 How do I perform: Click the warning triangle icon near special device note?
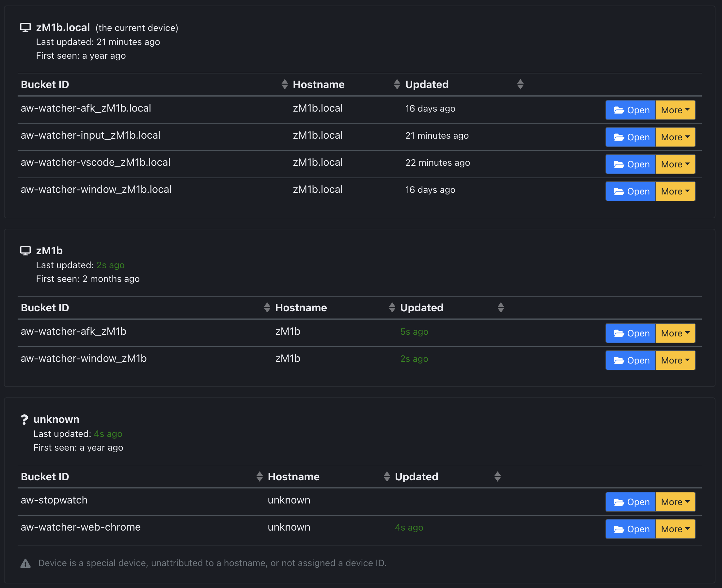[25, 563]
